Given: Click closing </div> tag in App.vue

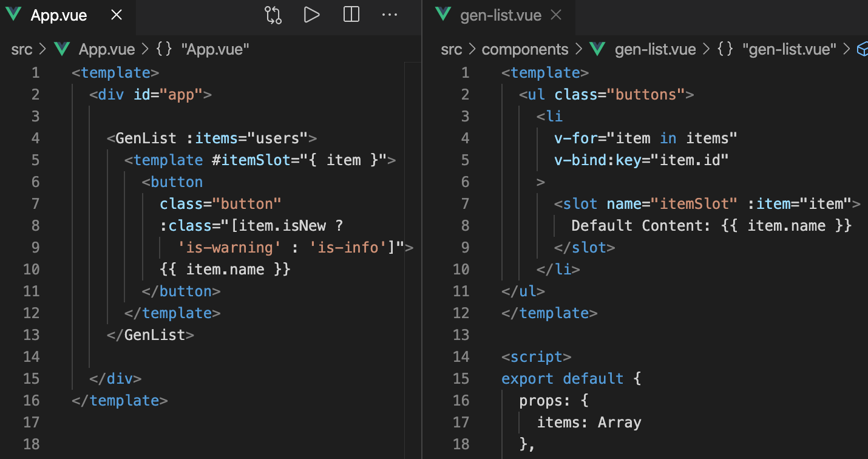Looking at the screenshot, I should pyautogui.click(x=115, y=378).
